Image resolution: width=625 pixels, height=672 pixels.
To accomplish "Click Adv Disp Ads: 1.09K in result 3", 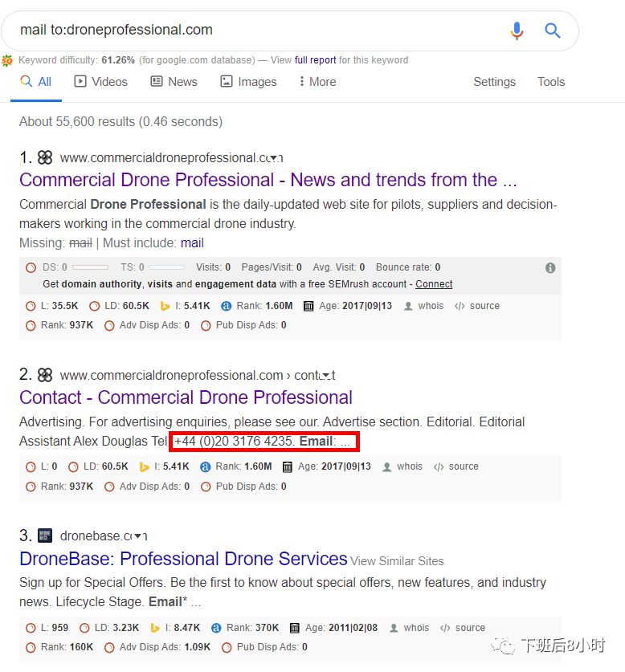I will click(x=157, y=647).
